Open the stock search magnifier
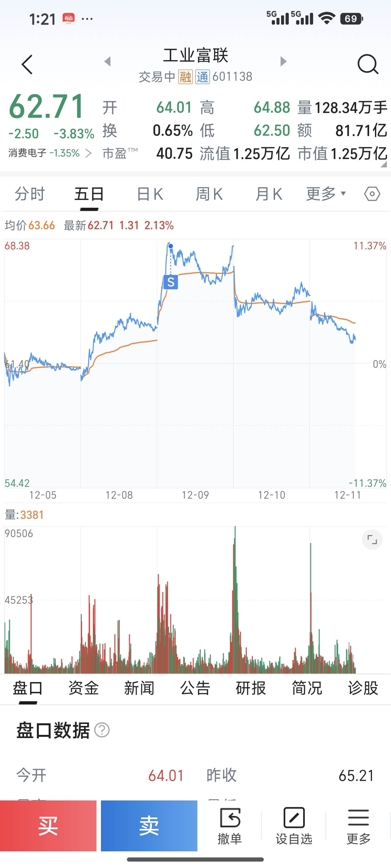391x868 pixels. (367, 64)
